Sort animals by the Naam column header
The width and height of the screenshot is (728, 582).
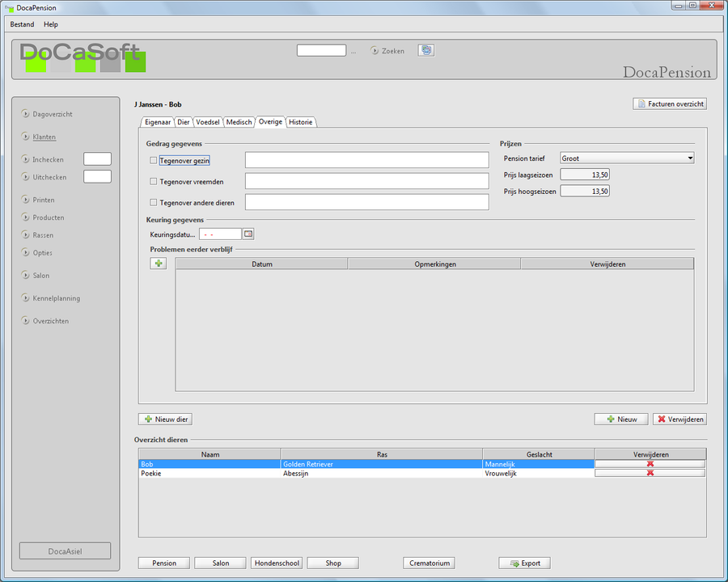click(210, 454)
